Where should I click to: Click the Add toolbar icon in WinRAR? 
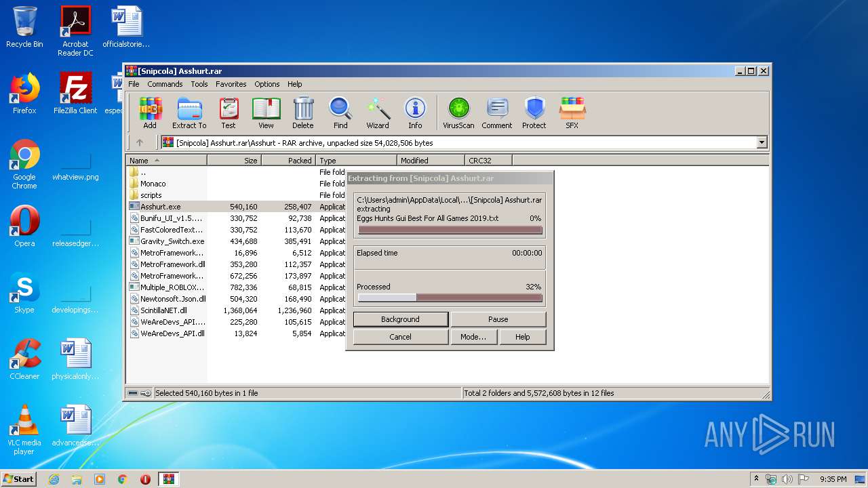150,113
